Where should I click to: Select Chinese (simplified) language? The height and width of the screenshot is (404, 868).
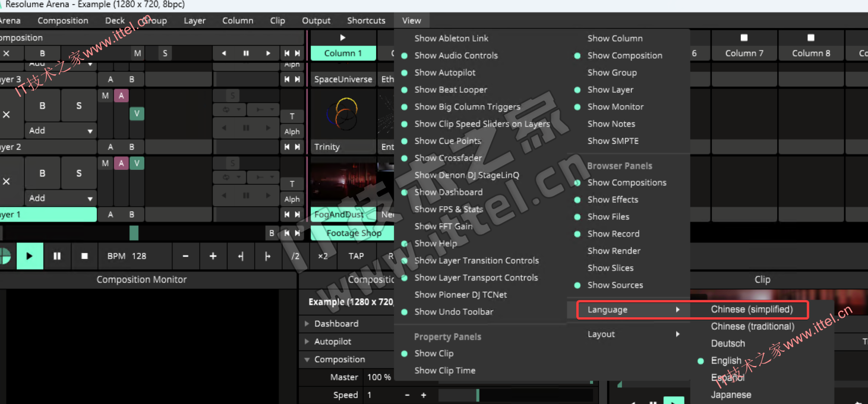[752, 310]
